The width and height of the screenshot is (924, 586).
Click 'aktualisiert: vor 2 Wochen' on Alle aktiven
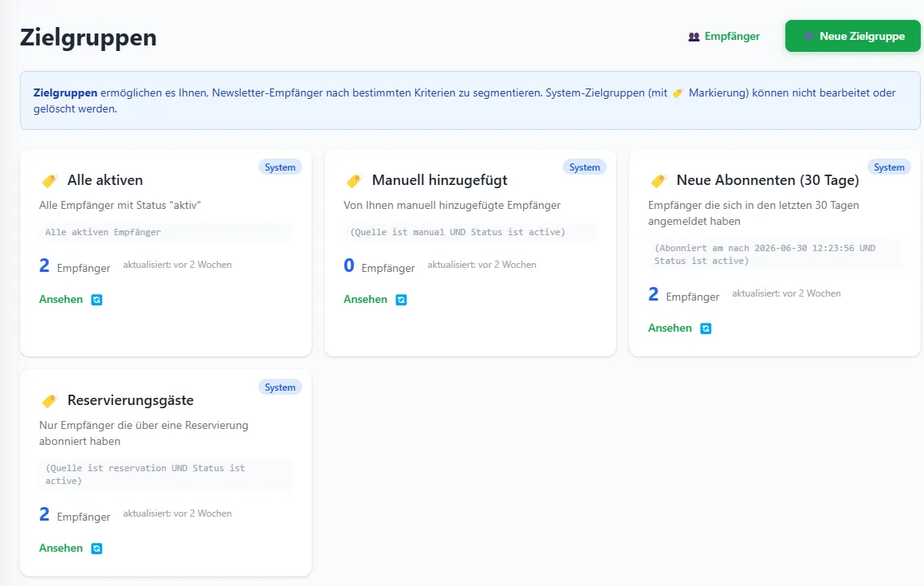(x=177, y=265)
